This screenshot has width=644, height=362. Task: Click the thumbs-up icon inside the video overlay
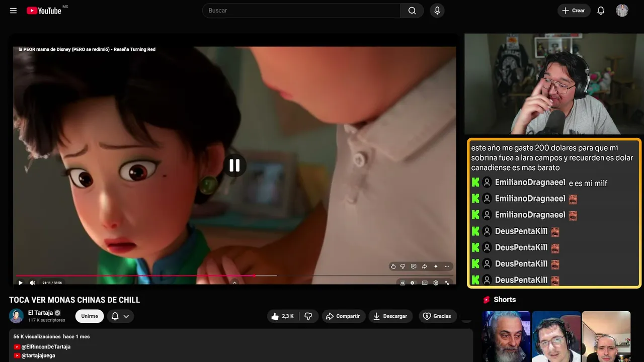click(393, 266)
